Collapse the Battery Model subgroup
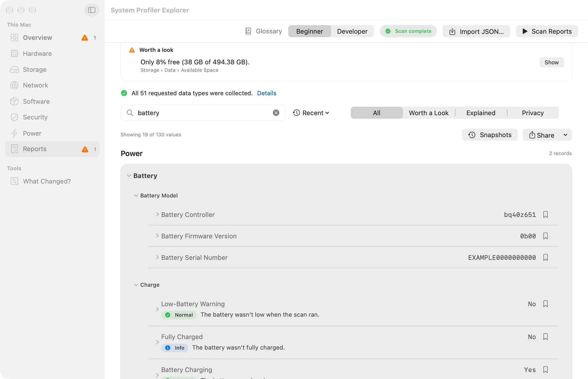This screenshot has height=379, width=588. click(136, 196)
